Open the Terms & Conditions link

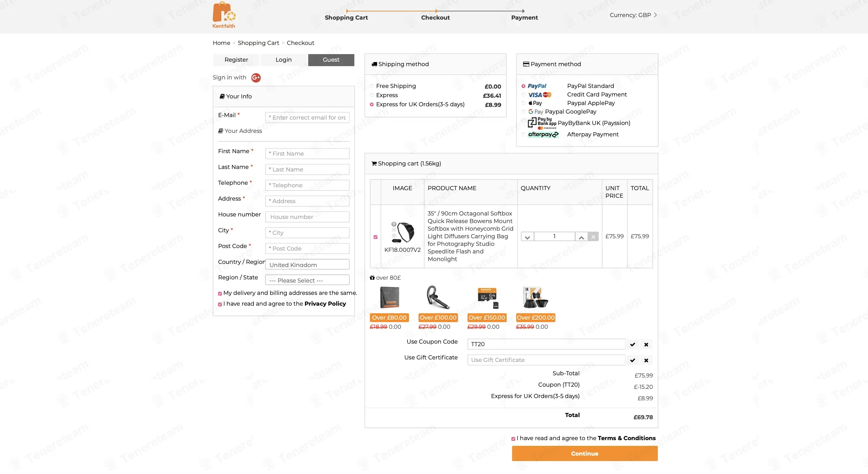coord(627,438)
